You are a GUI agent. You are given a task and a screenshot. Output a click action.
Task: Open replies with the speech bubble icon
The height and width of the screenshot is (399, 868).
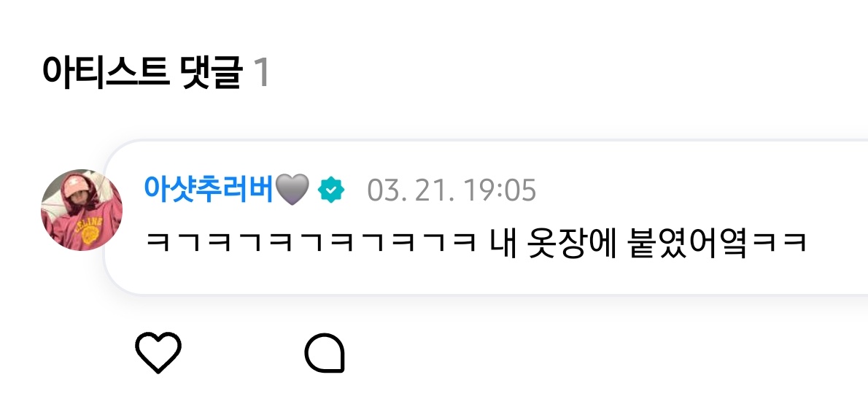pyautogui.click(x=325, y=353)
